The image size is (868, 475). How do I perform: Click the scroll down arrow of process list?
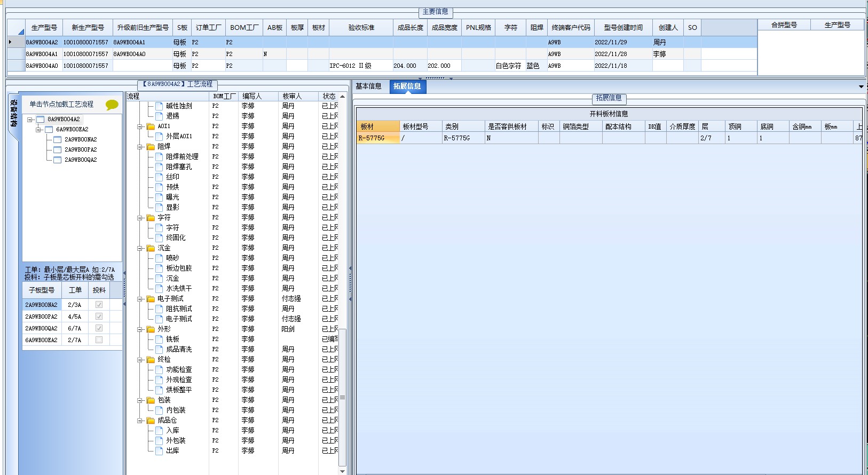coord(342,471)
